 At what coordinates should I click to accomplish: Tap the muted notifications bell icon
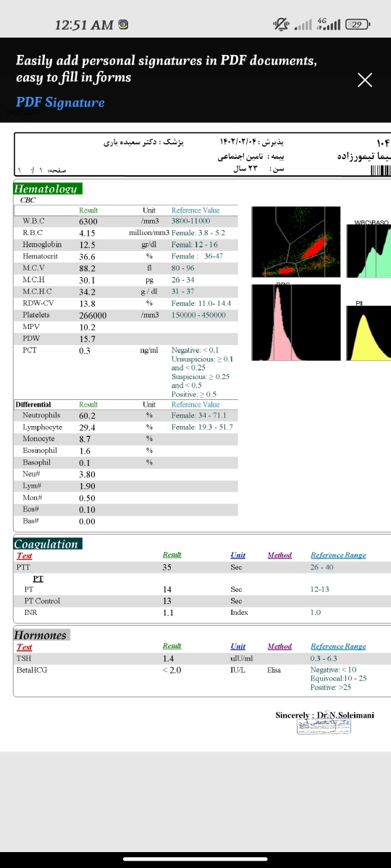click(279, 25)
